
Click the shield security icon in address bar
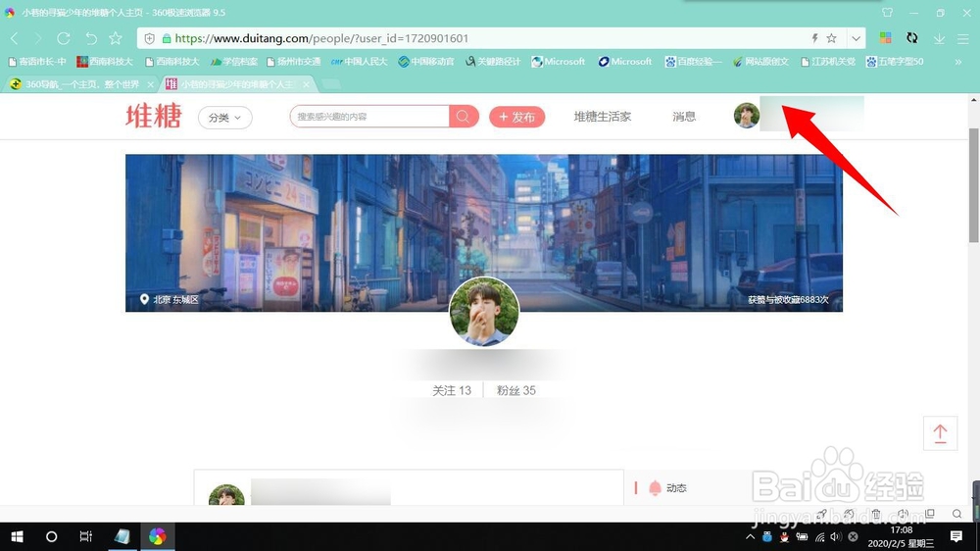click(149, 39)
